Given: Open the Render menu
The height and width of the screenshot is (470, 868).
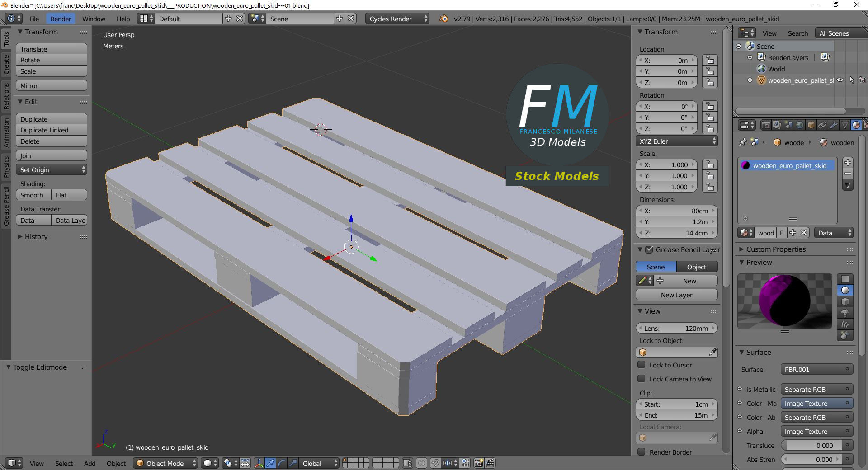Looking at the screenshot, I should coord(61,19).
